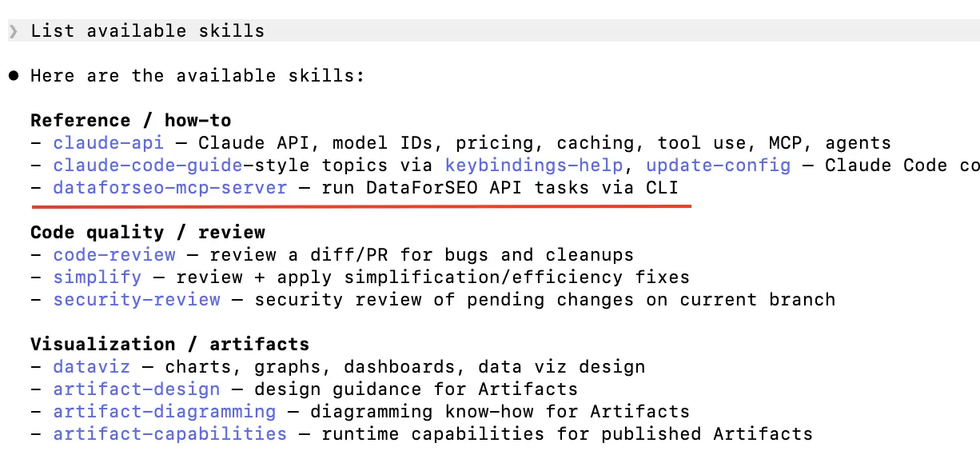Click the text Here are the available skills
The image size is (980, 467).
197,76
